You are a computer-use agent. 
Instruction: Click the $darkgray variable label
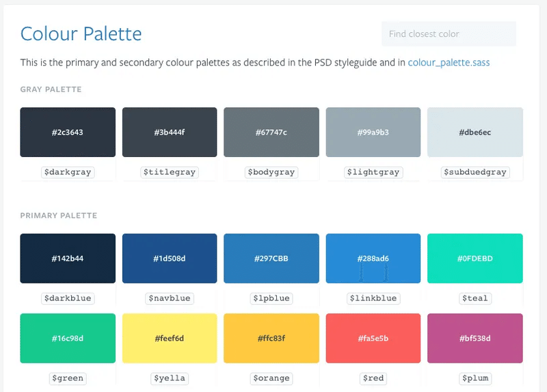68,172
